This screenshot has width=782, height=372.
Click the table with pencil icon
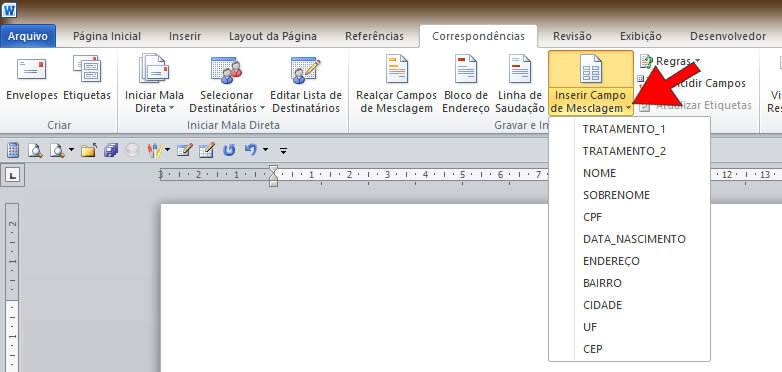pyautogui.click(x=206, y=150)
